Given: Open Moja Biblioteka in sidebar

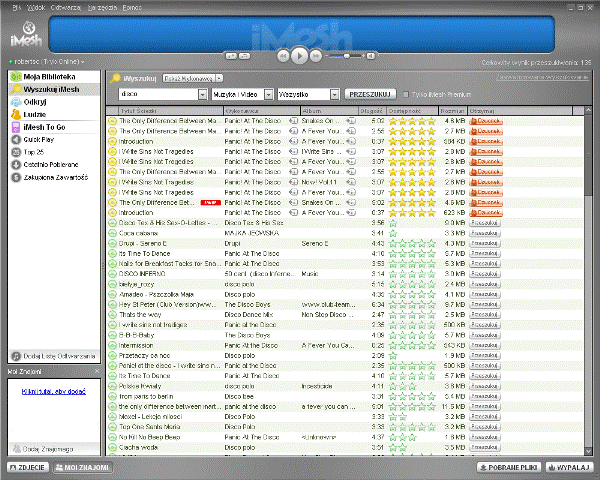Looking at the screenshot, I should click(54, 77).
